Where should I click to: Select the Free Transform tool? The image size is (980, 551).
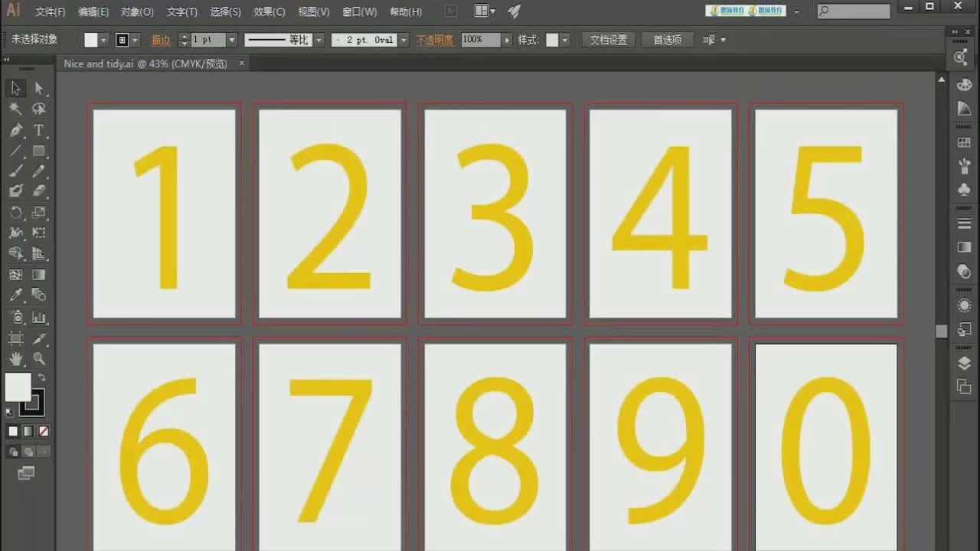pos(39,233)
